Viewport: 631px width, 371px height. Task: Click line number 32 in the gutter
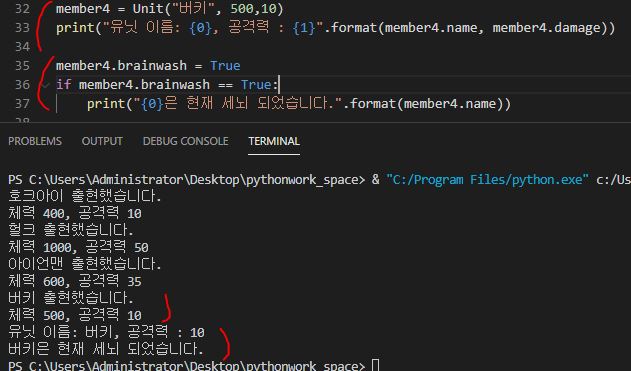tap(22, 8)
